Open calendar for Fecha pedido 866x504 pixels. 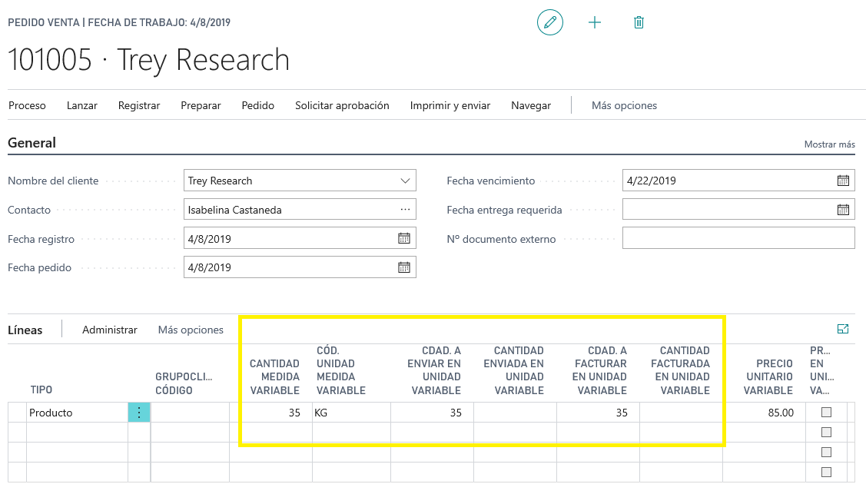[404, 267]
